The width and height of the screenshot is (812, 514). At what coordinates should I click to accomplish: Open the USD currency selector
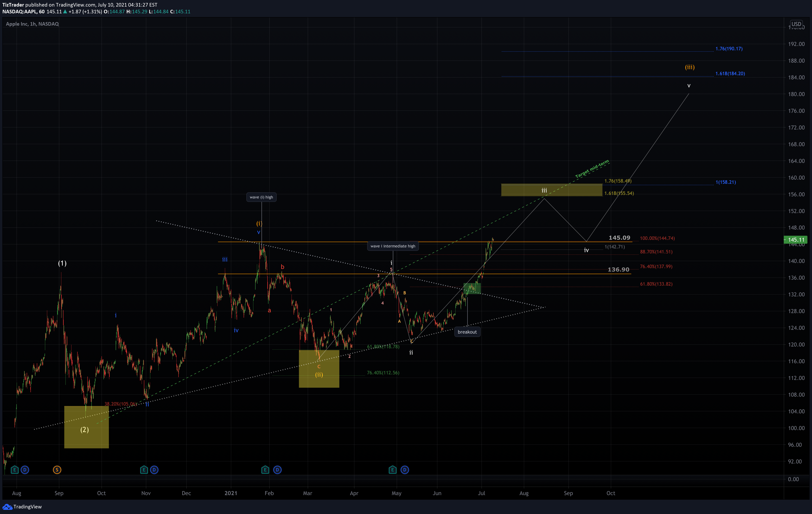tap(796, 24)
